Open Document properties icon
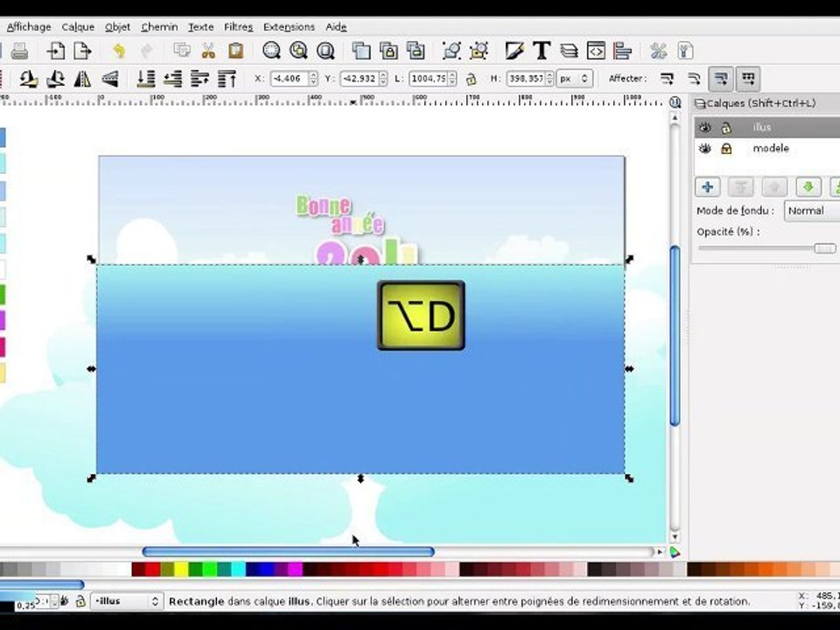This screenshot has height=630, width=840. click(x=685, y=51)
